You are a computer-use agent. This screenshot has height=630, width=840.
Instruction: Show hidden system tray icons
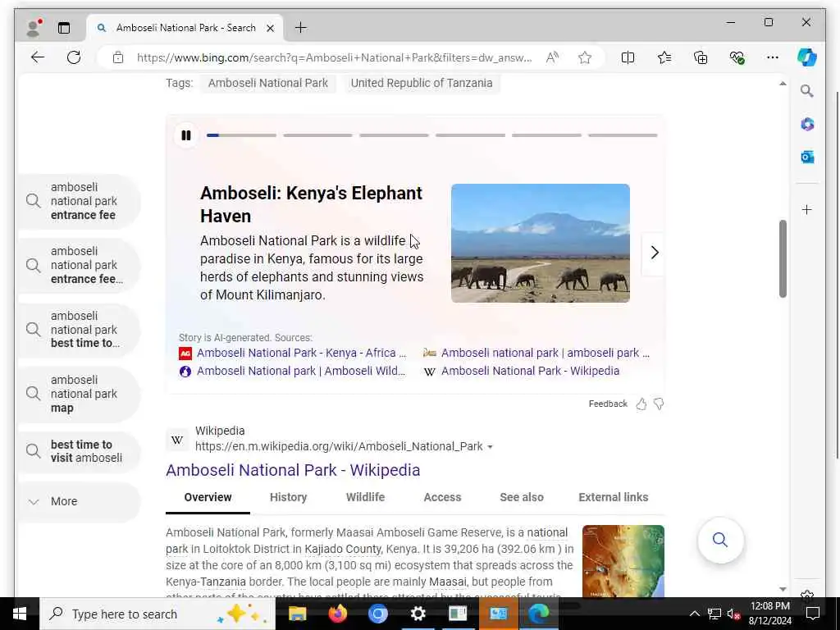pyautogui.click(x=694, y=614)
